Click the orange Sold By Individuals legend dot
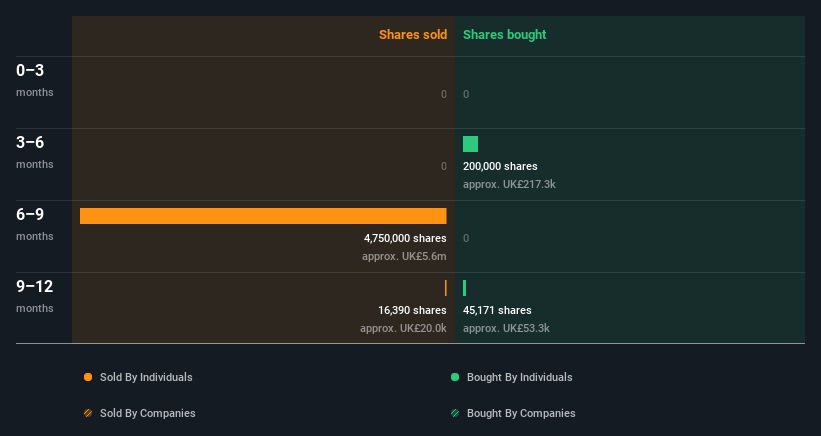Viewport: 821px width, 436px height. point(88,377)
